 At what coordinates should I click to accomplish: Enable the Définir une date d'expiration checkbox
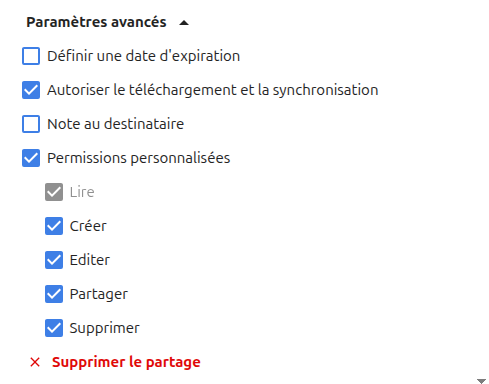[31, 56]
